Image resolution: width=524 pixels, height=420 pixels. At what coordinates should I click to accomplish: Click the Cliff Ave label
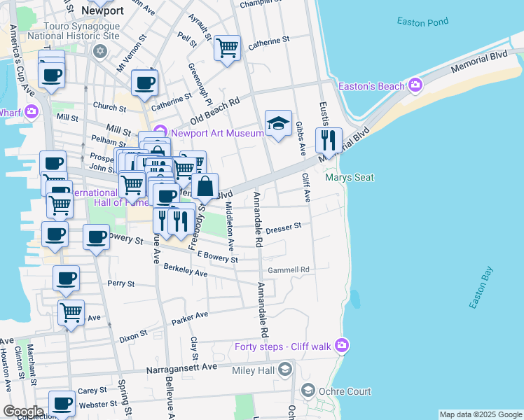pyautogui.click(x=305, y=188)
